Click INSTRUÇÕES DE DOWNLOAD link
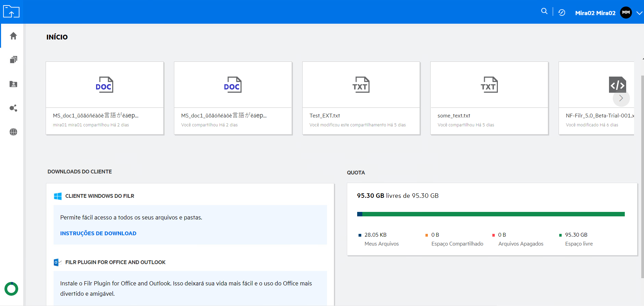The height and width of the screenshot is (306, 644). (98, 234)
